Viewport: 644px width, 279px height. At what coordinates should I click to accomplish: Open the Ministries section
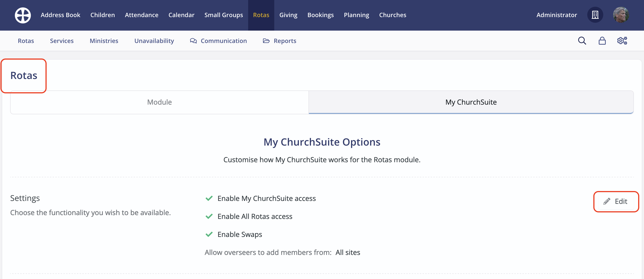[x=104, y=41]
